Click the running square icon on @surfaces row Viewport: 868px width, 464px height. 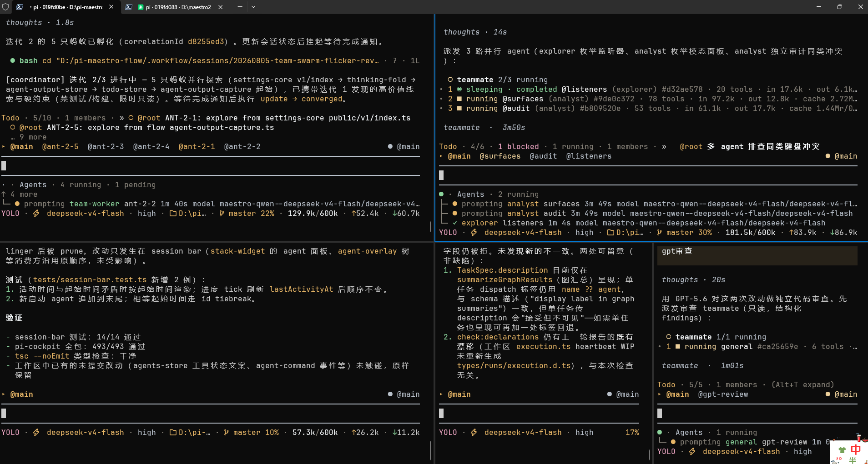pyautogui.click(x=459, y=99)
